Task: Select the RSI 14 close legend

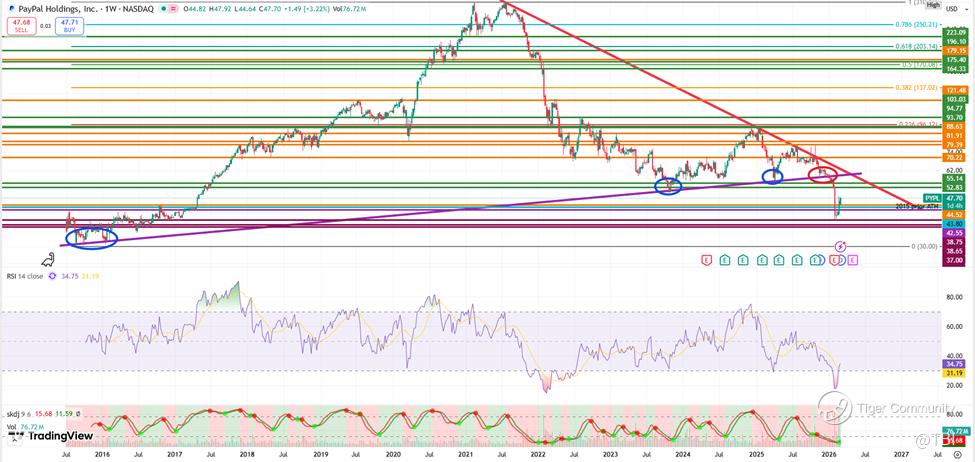Action: pyautogui.click(x=24, y=276)
